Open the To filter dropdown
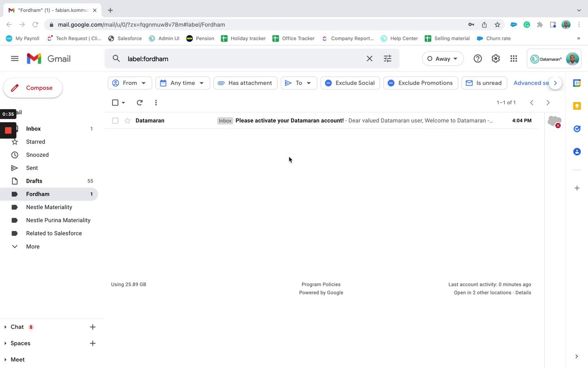588x368 pixels. tap(299, 83)
